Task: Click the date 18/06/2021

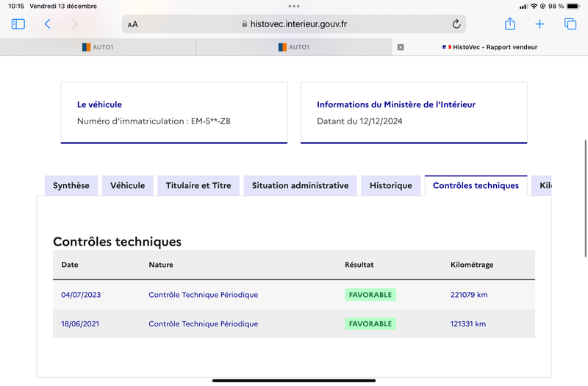Action: click(80, 324)
